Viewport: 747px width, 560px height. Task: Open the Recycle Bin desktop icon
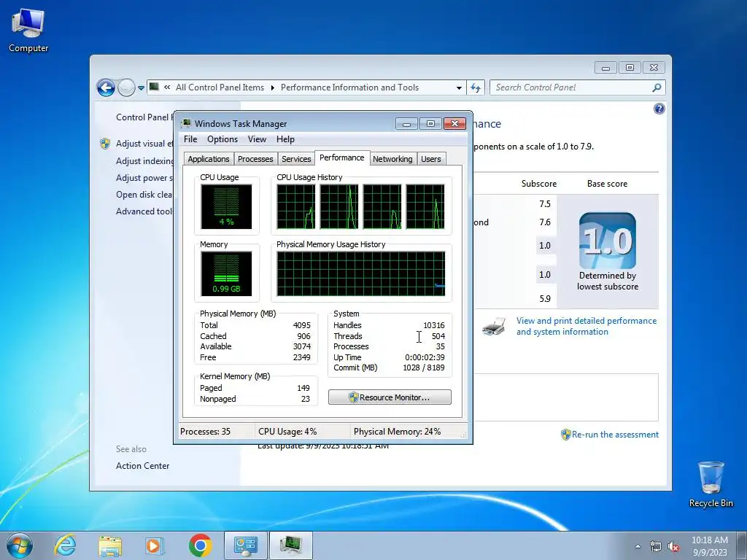tap(711, 485)
